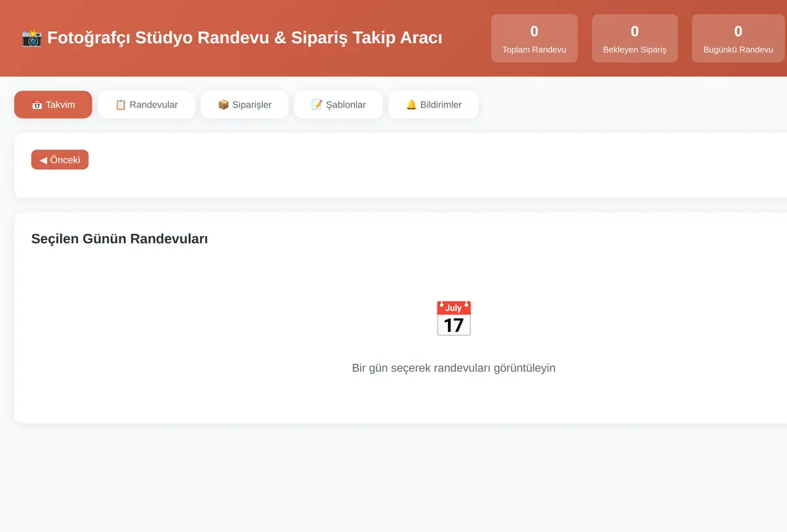Switch to the Randevular tab
Screen dimensions: 787x532
click(146, 104)
